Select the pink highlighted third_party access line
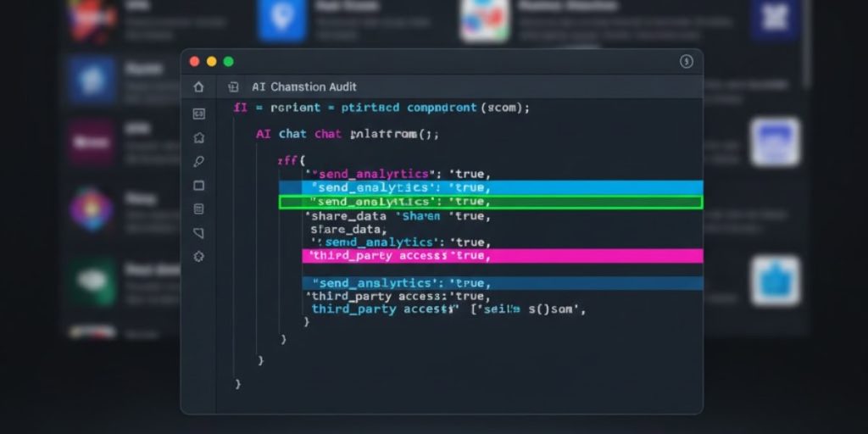Image resolution: width=868 pixels, height=434 pixels. tap(502, 255)
